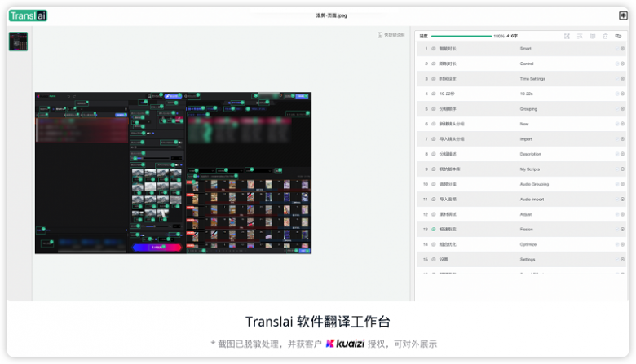Click the locate icon on row 2 限制时长
Image resolution: width=636 pixels, height=364 pixels.
(433, 64)
